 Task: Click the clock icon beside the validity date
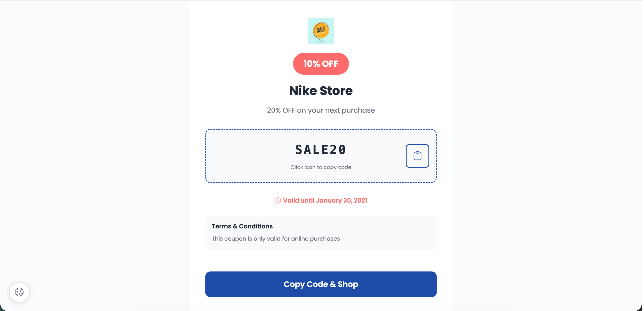(277, 200)
